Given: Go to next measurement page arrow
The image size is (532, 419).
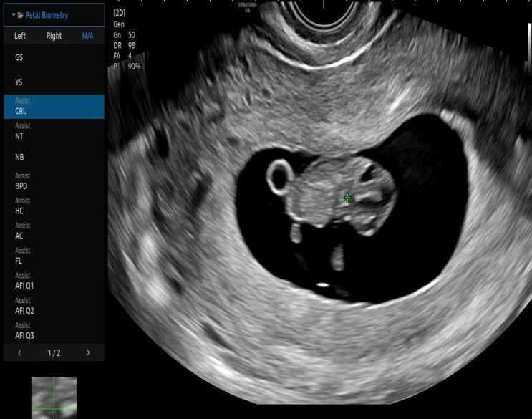Looking at the screenshot, I should [x=87, y=352].
